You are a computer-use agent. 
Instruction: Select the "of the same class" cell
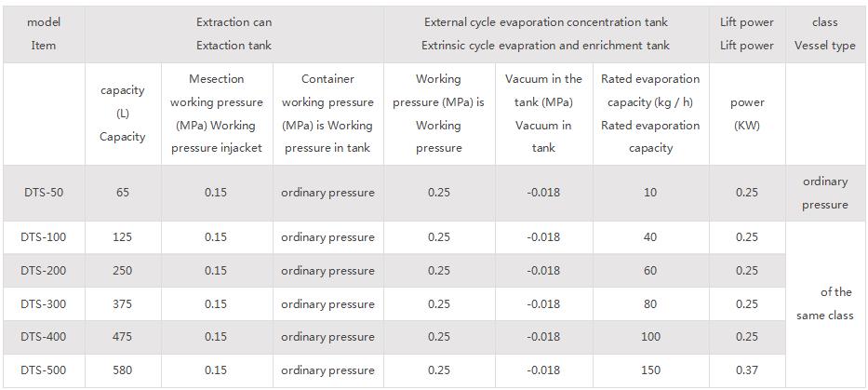click(x=824, y=304)
